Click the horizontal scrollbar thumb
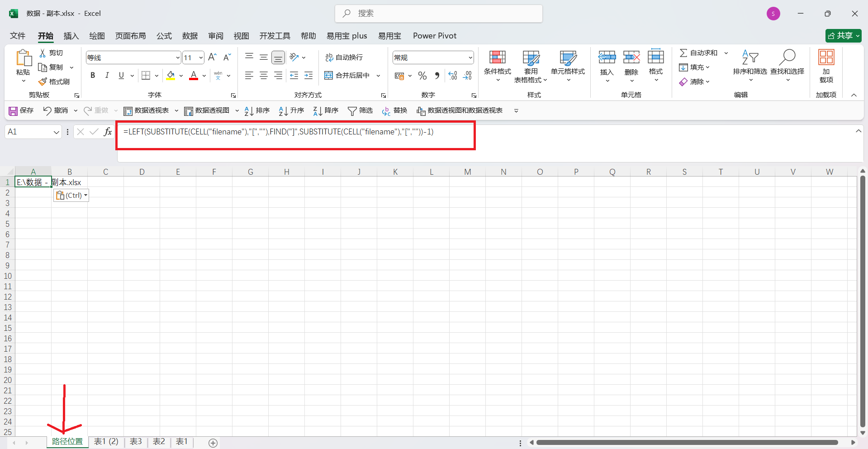 point(687,442)
